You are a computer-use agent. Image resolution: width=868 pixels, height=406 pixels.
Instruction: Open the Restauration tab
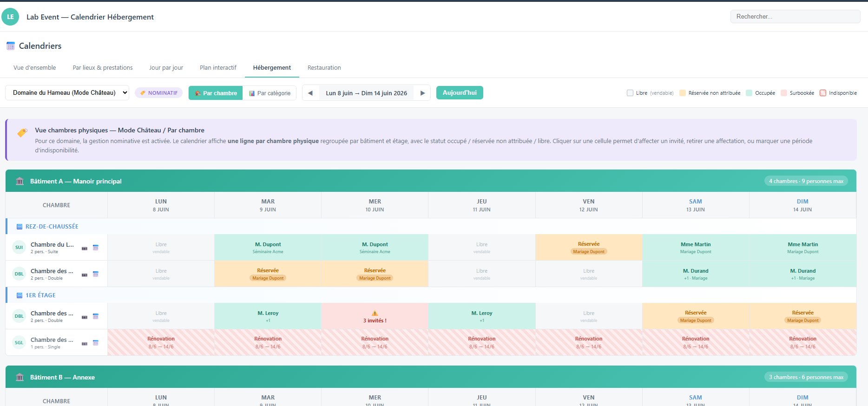[324, 68]
